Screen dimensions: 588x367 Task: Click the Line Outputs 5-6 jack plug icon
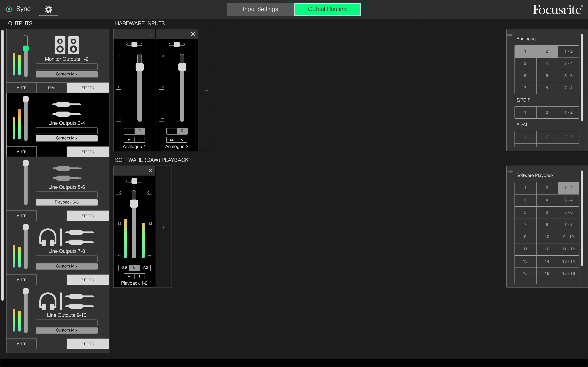tap(67, 173)
